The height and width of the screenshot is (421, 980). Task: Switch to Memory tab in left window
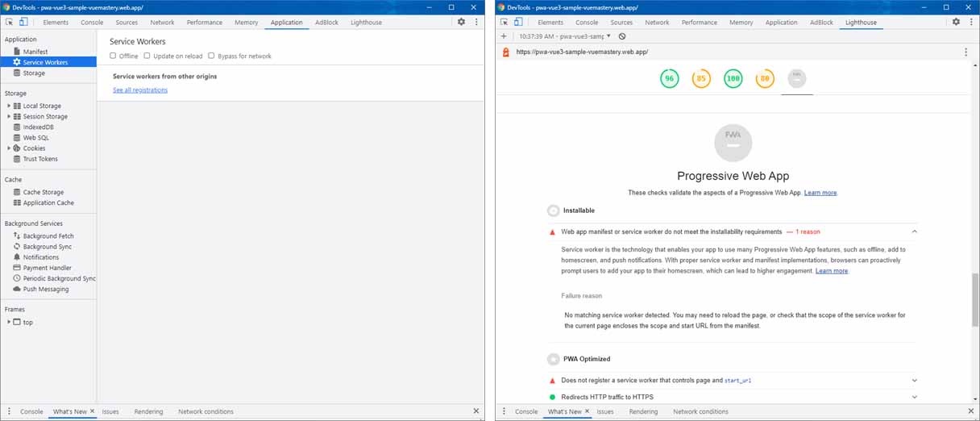click(247, 23)
